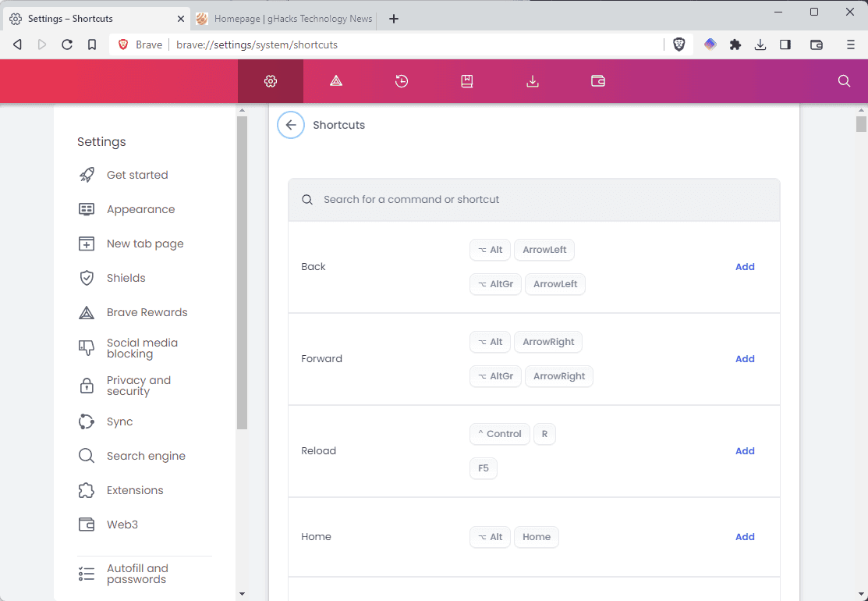Toggle the sidebar panel button
The image size is (868, 601).
[x=785, y=44]
